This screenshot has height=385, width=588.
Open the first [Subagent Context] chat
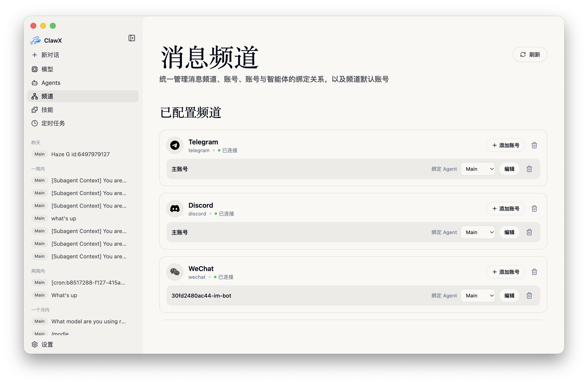pyautogui.click(x=83, y=180)
